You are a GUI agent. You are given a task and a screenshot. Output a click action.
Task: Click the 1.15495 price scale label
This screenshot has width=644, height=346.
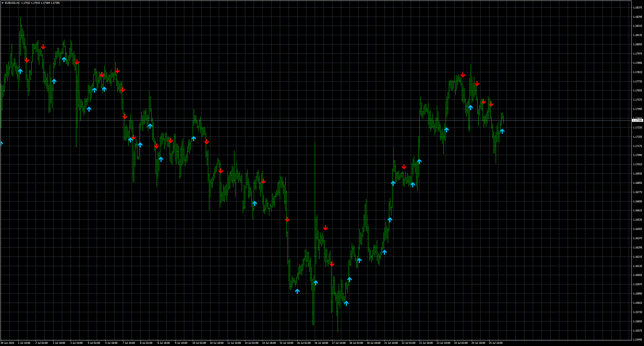(x=638, y=339)
